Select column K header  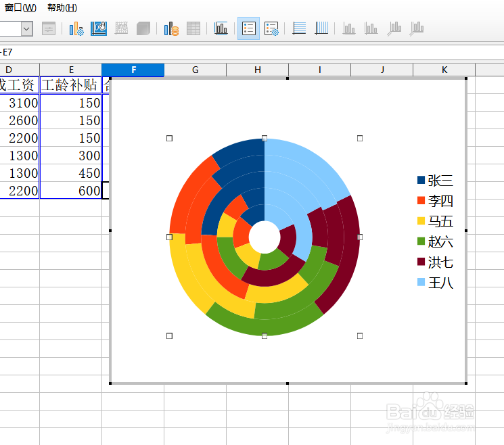pos(444,70)
